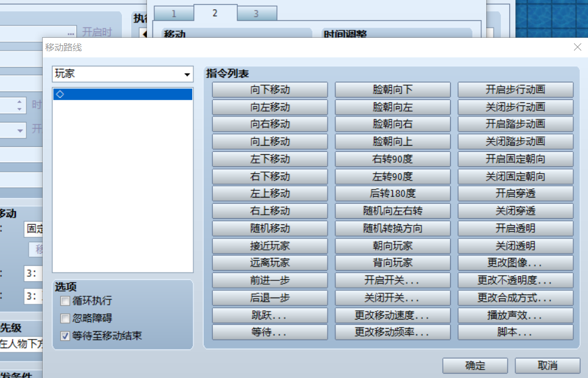588x378 pixels.
Task: Open the 脚本... command dialog
Action: pos(515,332)
